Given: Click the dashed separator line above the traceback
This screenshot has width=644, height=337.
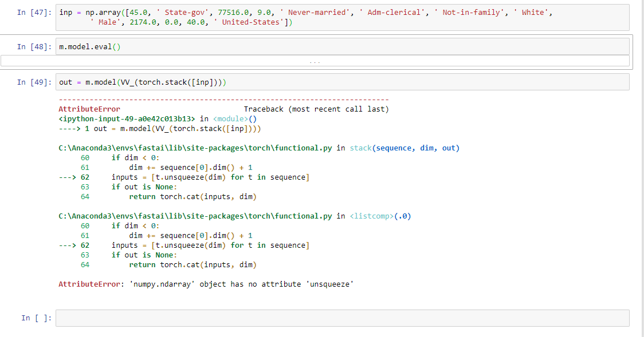Looking at the screenshot, I should (223, 100).
